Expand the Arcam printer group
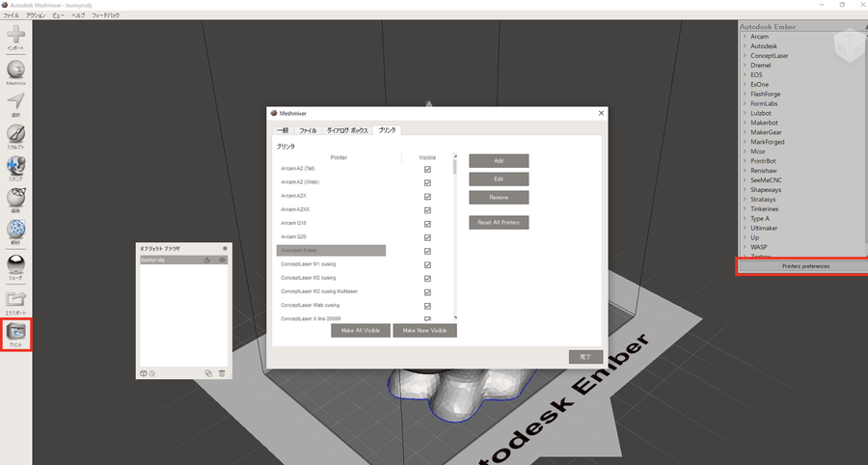This screenshot has height=465, width=868. (745, 37)
